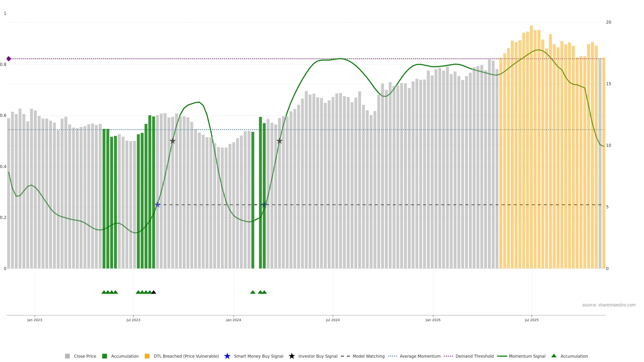Click the purple diamond Demand Threshold marker

pyautogui.click(x=9, y=59)
